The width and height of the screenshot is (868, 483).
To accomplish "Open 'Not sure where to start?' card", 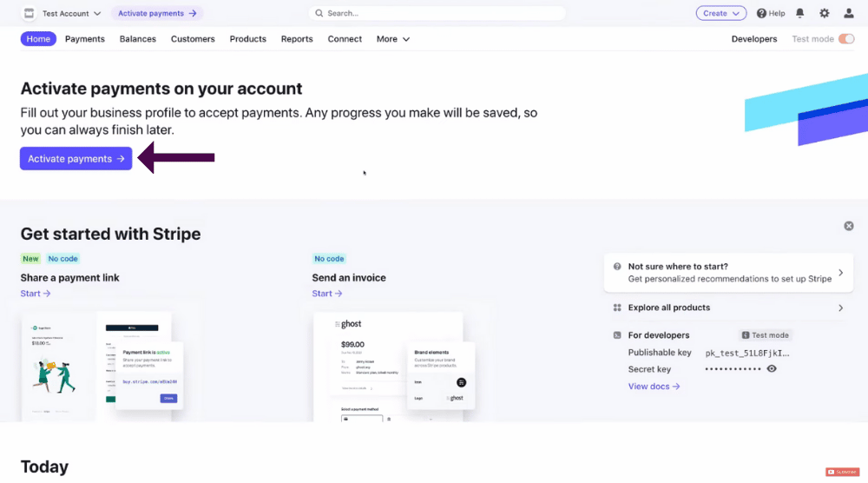I will (x=728, y=273).
